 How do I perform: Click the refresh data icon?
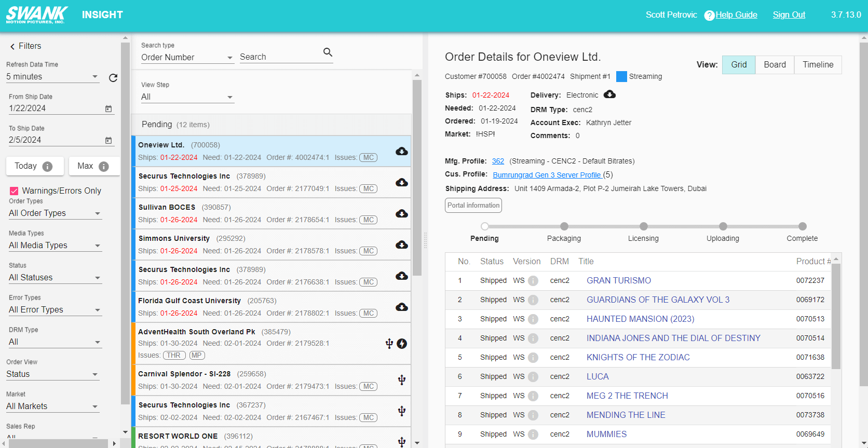tap(113, 78)
